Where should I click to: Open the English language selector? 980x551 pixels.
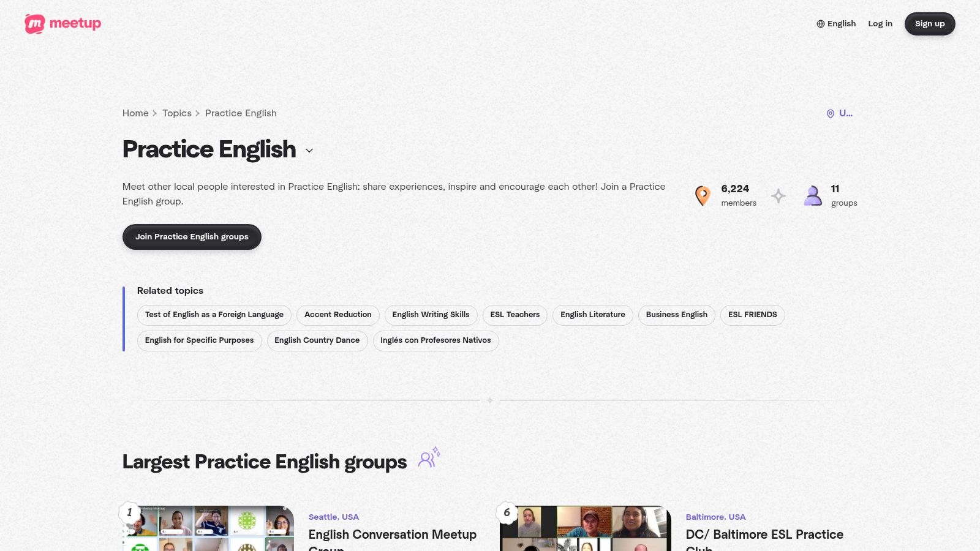836,23
